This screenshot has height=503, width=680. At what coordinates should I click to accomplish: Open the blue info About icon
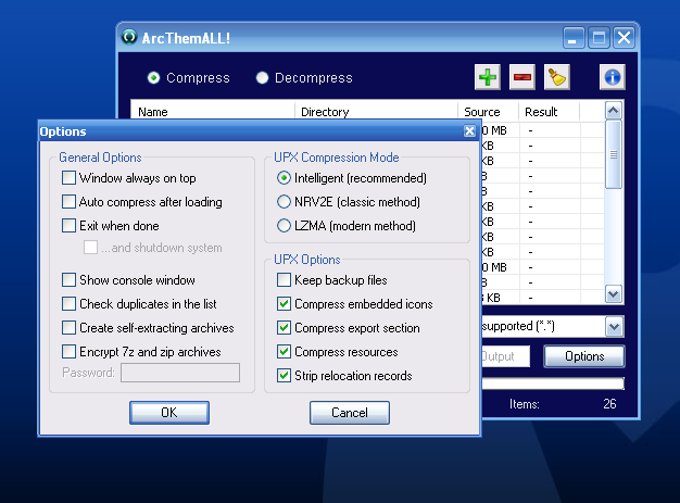(612, 77)
